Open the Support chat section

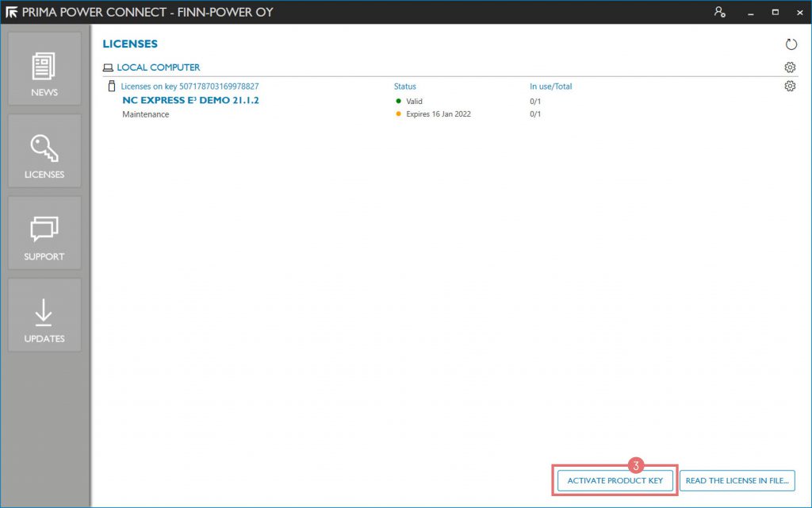(x=44, y=233)
